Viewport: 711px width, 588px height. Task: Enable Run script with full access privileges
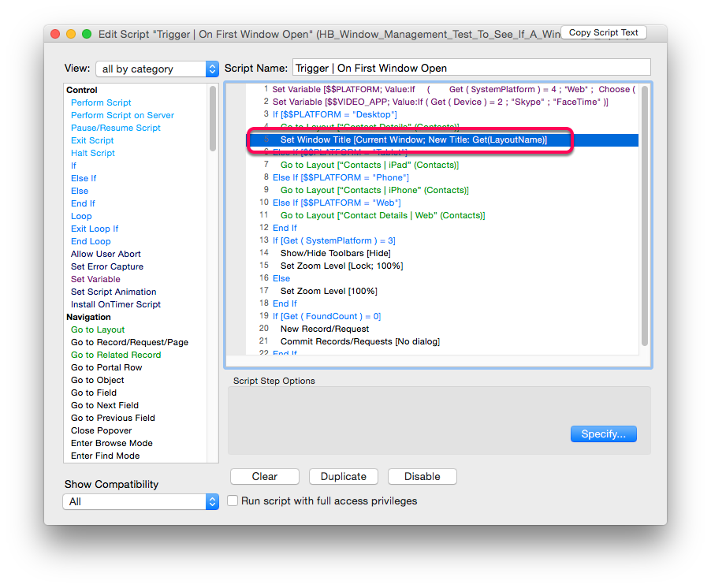(233, 501)
